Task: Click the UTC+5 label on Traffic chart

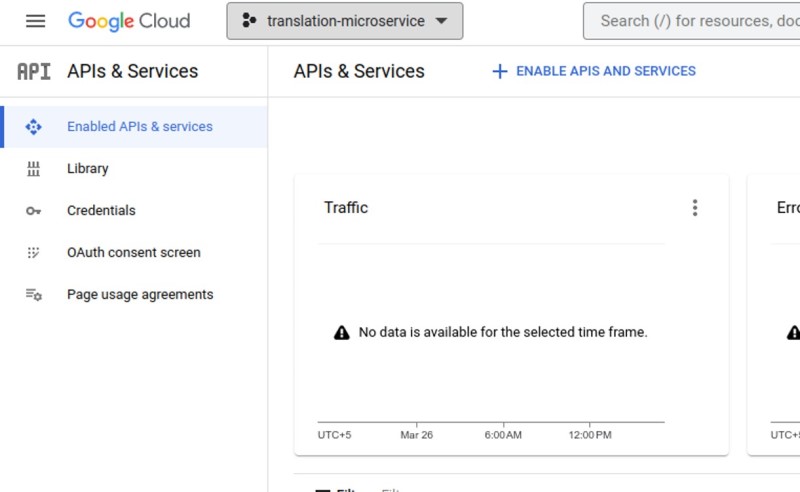Action: click(334, 435)
